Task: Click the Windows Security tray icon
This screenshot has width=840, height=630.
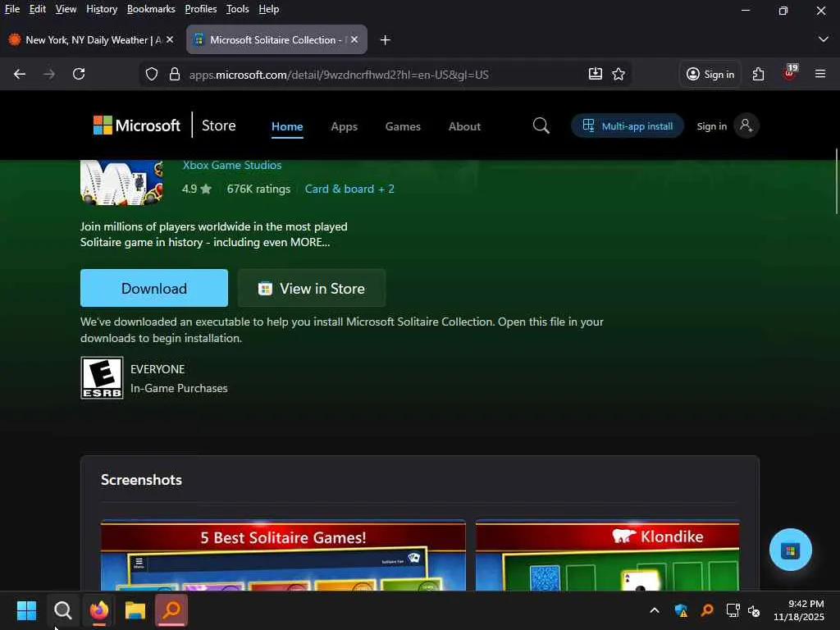Action: 681,610
